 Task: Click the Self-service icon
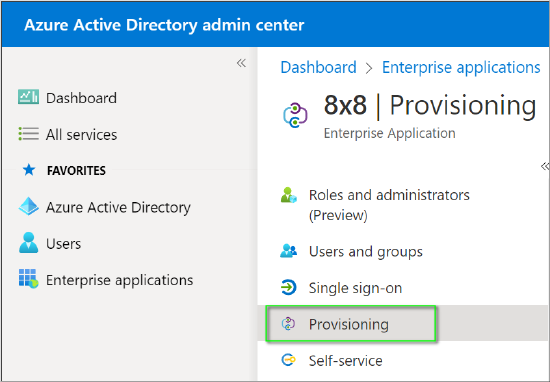coord(289,360)
